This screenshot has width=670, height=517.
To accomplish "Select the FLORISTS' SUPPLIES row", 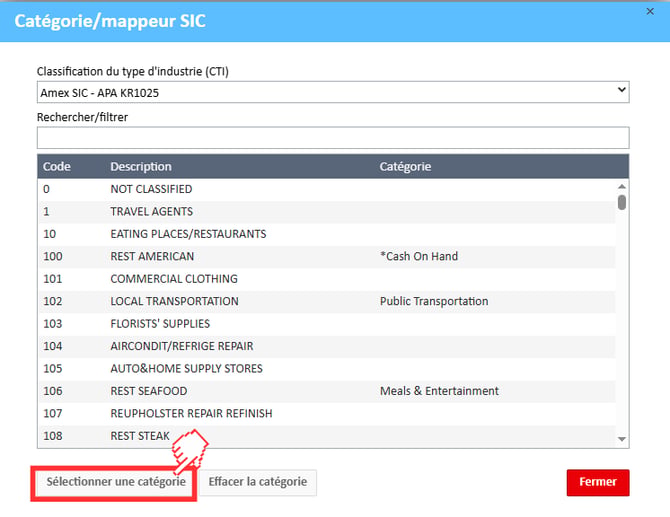I will click(x=327, y=324).
